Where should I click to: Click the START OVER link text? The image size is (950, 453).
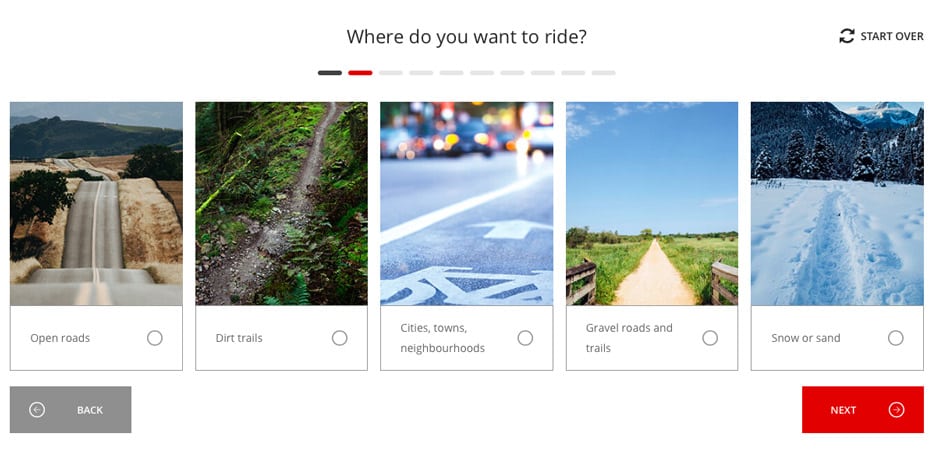[892, 36]
